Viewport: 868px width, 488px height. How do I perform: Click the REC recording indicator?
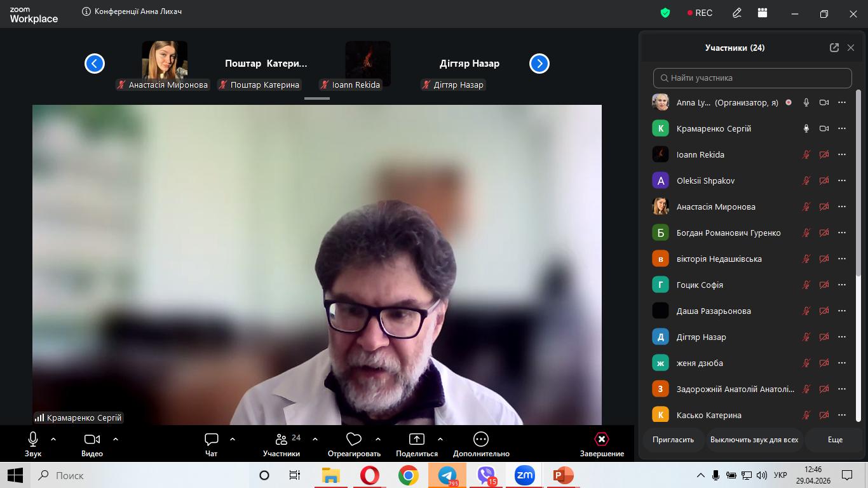(700, 13)
